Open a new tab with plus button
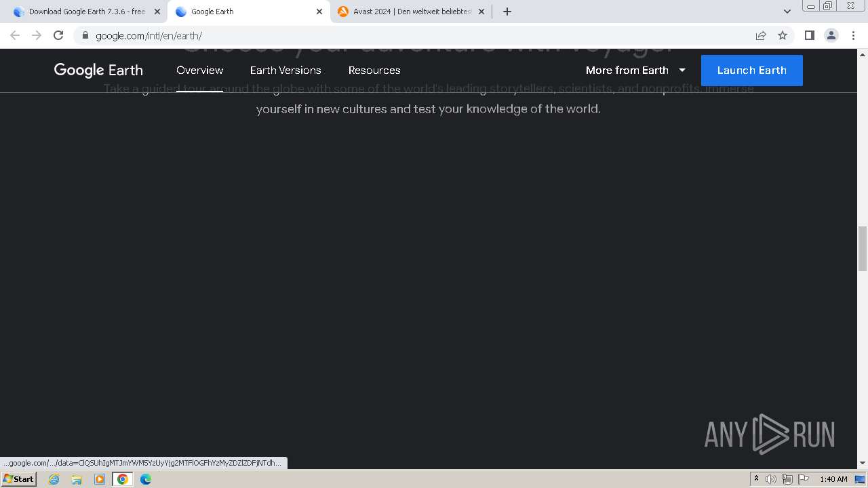 point(507,12)
